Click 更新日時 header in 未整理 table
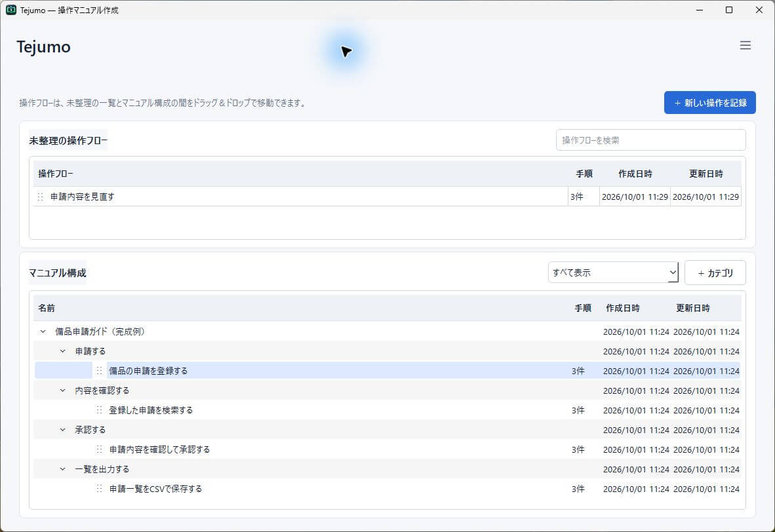The width and height of the screenshot is (775, 532). point(705,174)
